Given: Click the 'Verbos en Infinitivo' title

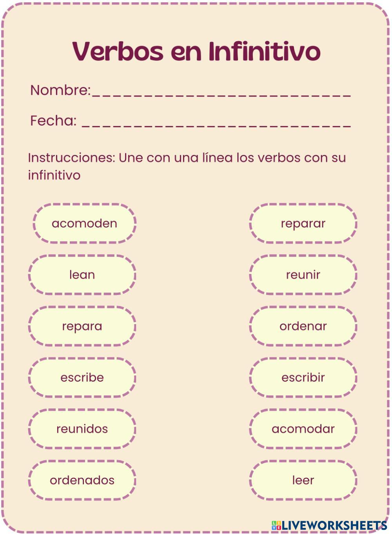Looking at the screenshot, I should pyautogui.click(x=196, y=51).
